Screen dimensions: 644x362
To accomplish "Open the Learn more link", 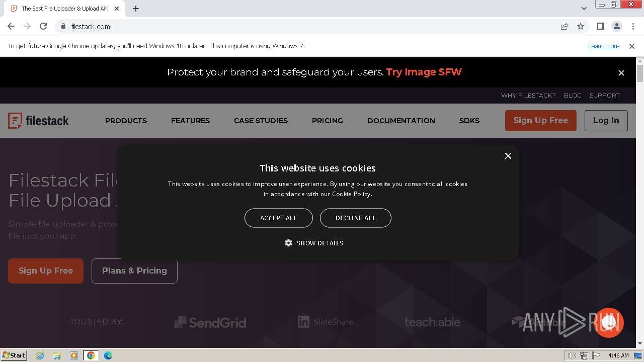I will point(604,46).
